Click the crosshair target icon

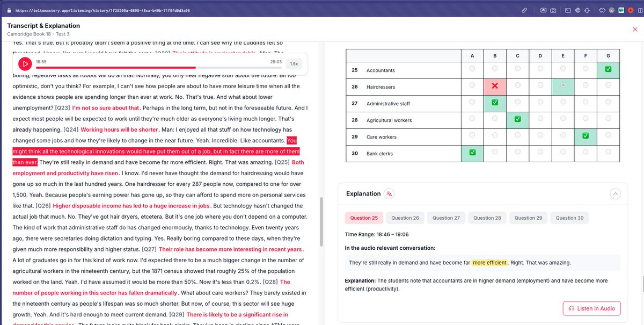(588, 10)
